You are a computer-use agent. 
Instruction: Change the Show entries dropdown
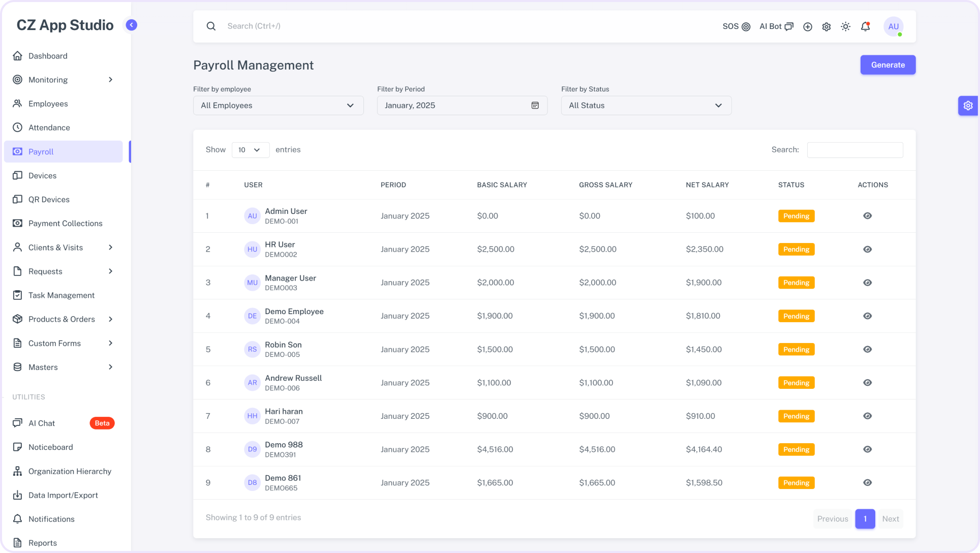pyautogui.click(x=250, y=149)
